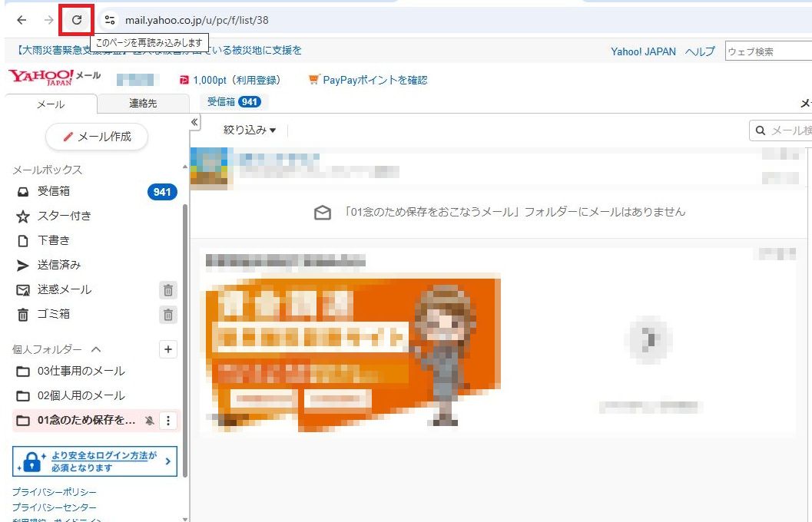The height and width of the screenshot is (522, 812).
Task: Expand the より安全なログイン方法 banner arrow
Action: [x=168, y=461]
